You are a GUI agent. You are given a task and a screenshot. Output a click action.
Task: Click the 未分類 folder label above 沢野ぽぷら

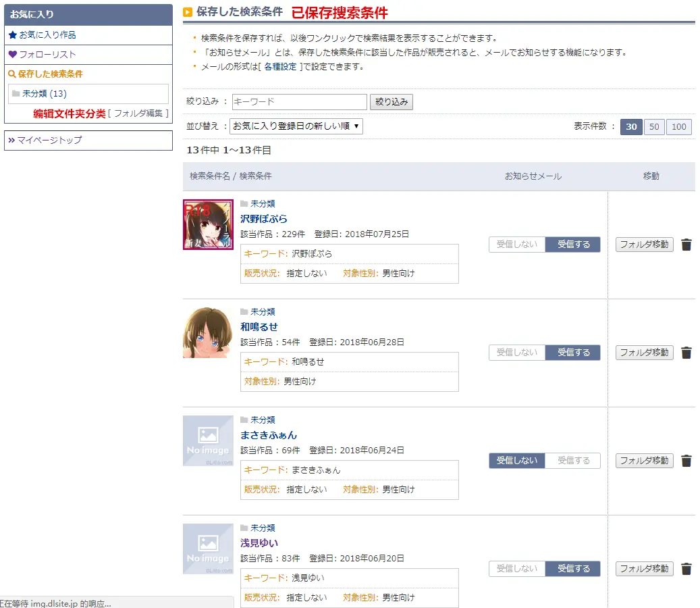[x=263, y=204]
